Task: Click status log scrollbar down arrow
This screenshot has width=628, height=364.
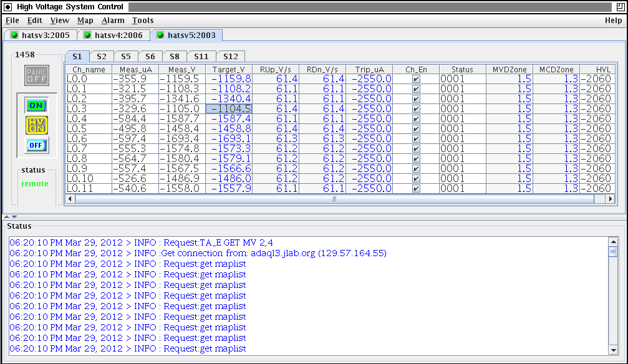Action: (x=613, y=350)
